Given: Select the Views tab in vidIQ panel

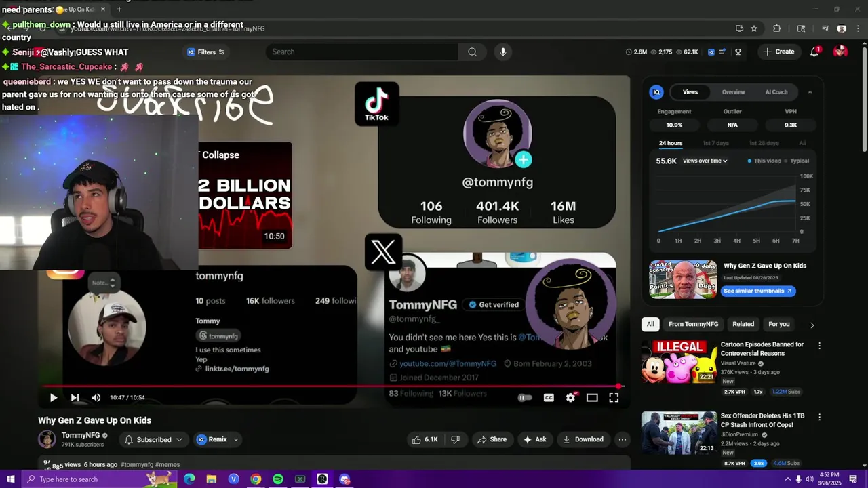Looking at the screenshot, I should 690,92.
